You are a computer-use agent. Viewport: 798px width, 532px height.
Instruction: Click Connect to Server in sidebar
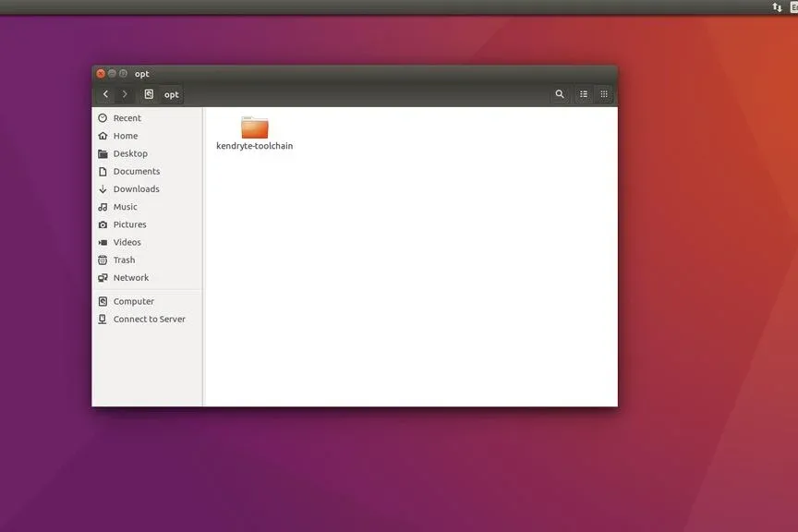(147, 320)
